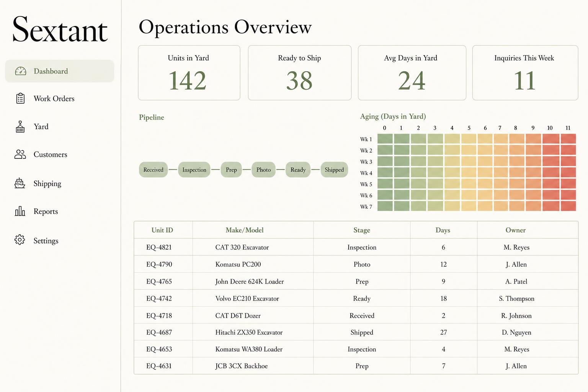Select the Prep pipeline stage

point(231,170)
